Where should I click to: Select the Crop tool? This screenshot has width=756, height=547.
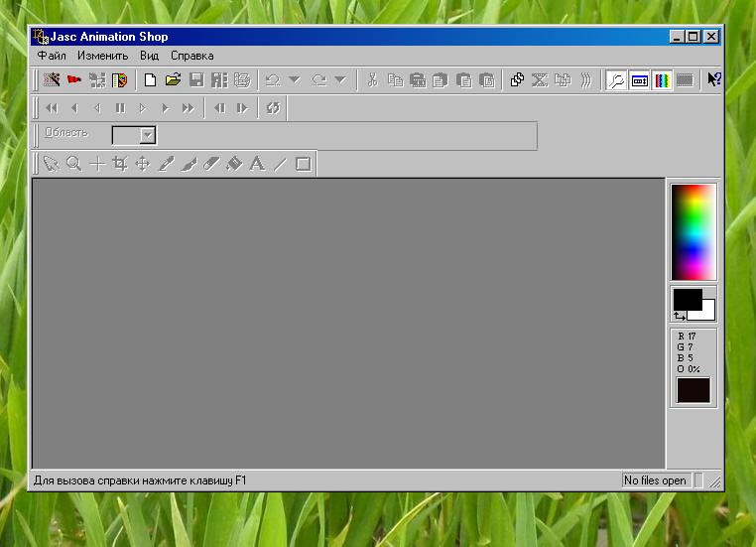(x=120, y=164)
